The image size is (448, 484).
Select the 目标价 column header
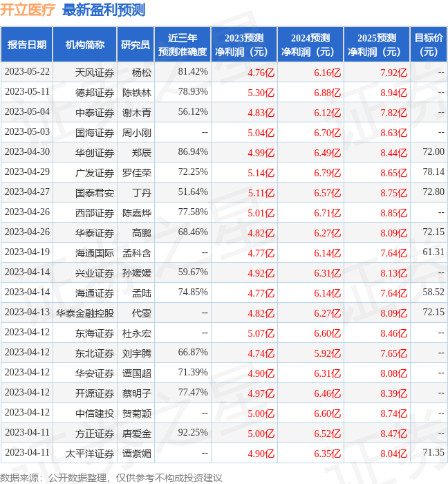429,45
